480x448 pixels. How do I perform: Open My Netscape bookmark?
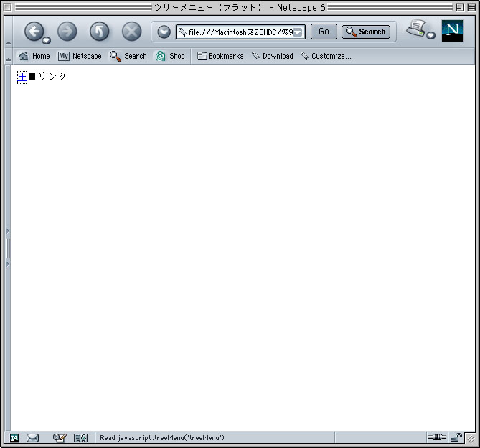tap(80, 56)
